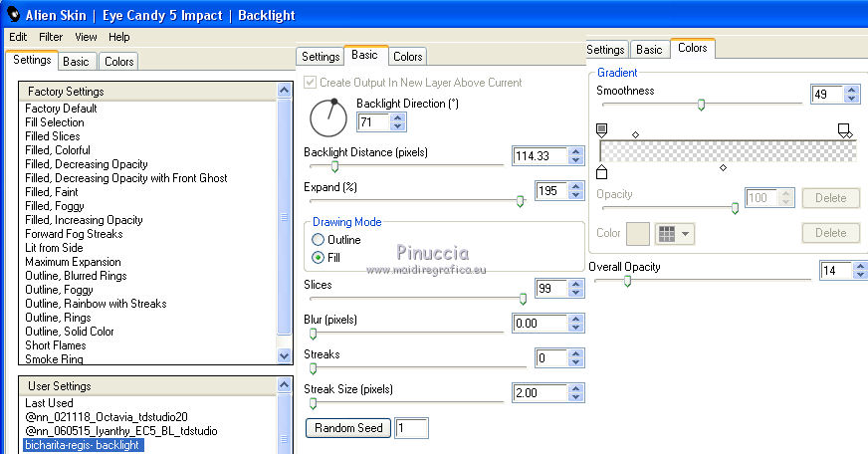Decrease Slices value with down arrow
Viewport: 868px width, 454px height.
[575, 293]
